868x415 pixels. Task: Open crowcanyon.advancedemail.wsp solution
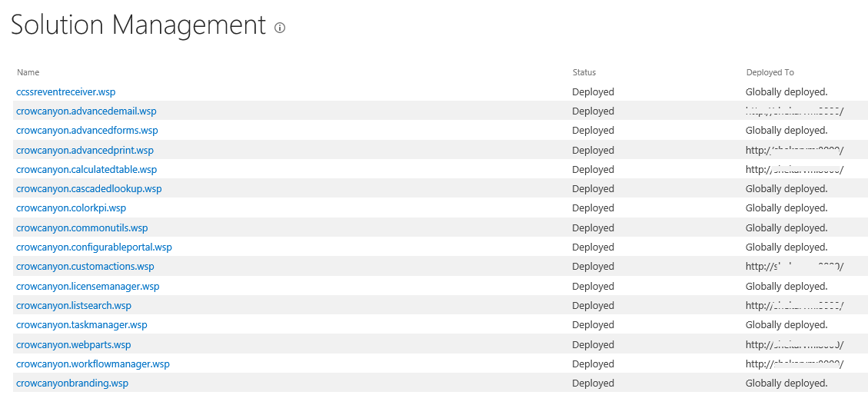click(86, 111)
